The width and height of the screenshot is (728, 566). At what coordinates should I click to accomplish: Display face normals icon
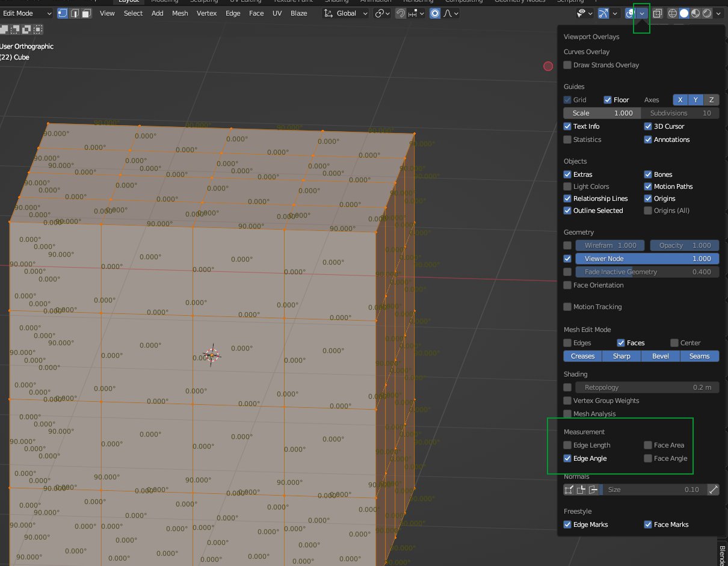click(593, 490)
